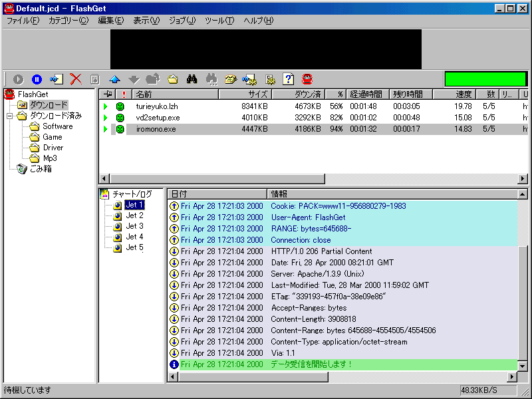Click the grayed Find Next binoculars icon
The width and height of the screenshot is (532, 399).
coord(211,79)
